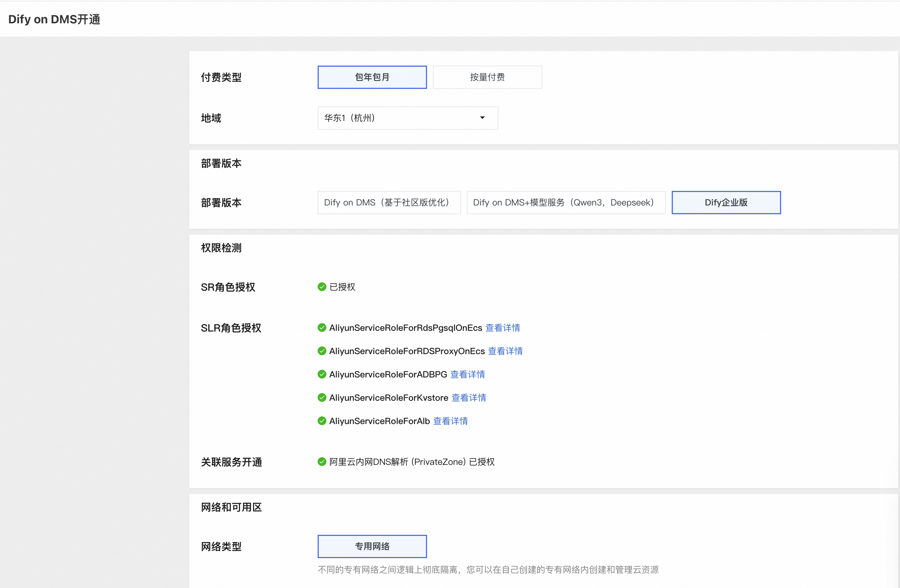900x588 pixels.
Task: Open 查看详情 link for RdsPgsqlOnEcs role
Action: tap(503, 328)
